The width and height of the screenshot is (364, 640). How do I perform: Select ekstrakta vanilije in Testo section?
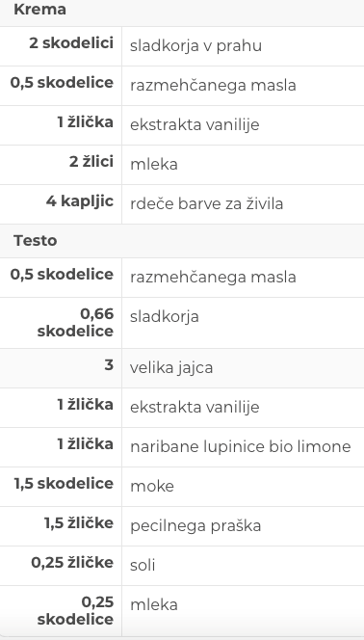[x=195, y=407]
